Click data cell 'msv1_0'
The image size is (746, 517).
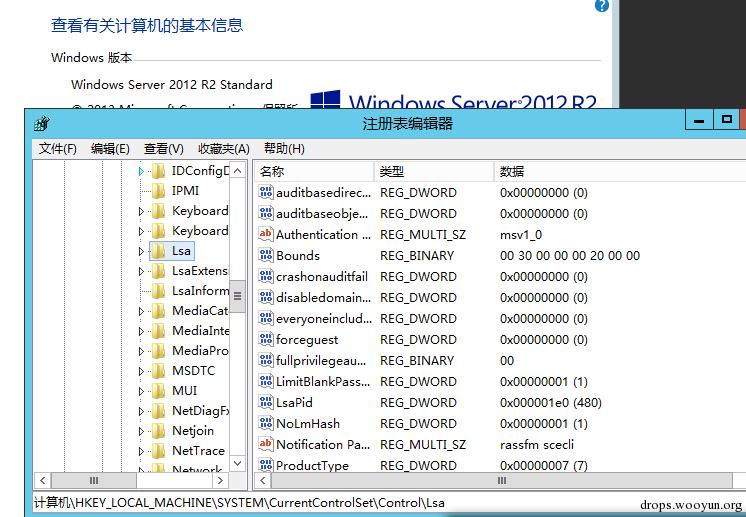click(x=521, y=234)
